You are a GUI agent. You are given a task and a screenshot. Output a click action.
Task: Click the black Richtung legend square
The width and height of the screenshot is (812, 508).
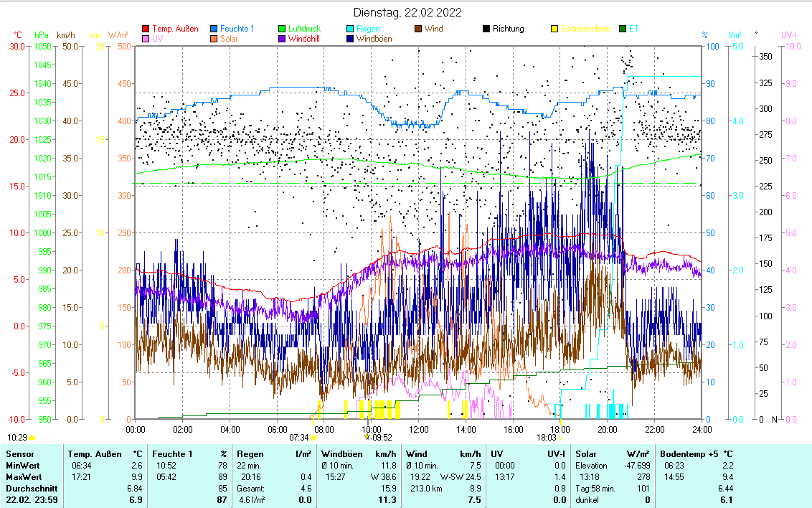[x=486, y=29]
